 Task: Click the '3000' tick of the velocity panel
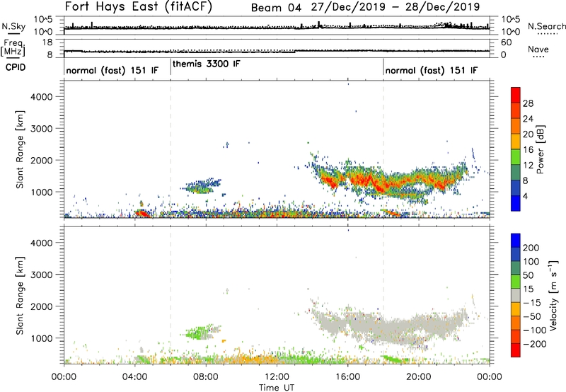(42, 275)
